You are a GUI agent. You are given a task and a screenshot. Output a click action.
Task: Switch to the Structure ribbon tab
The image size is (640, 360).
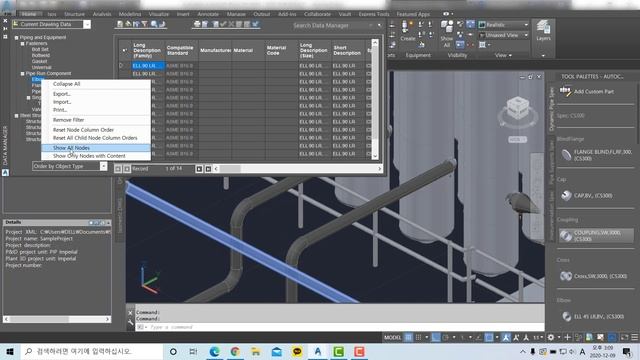[74, 14]
